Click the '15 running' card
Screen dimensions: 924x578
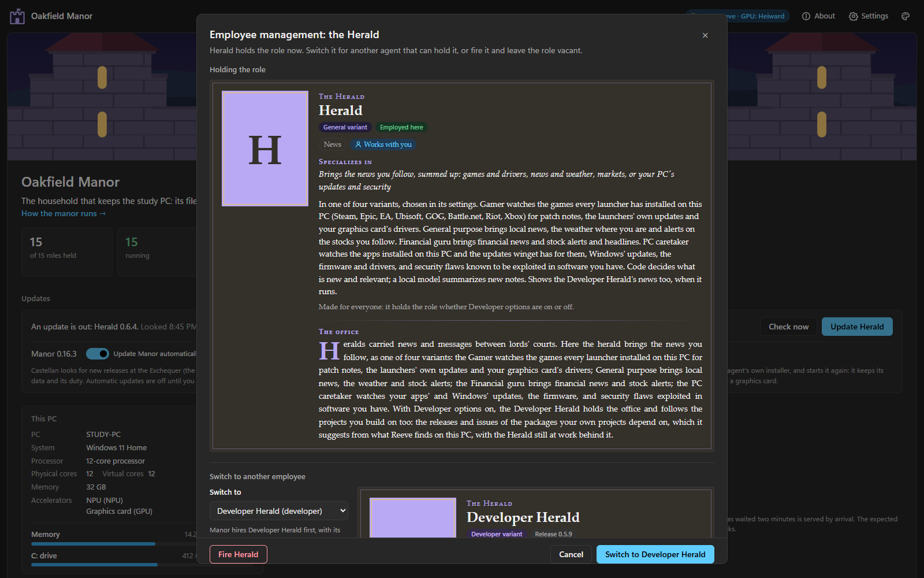pos(157,252)
